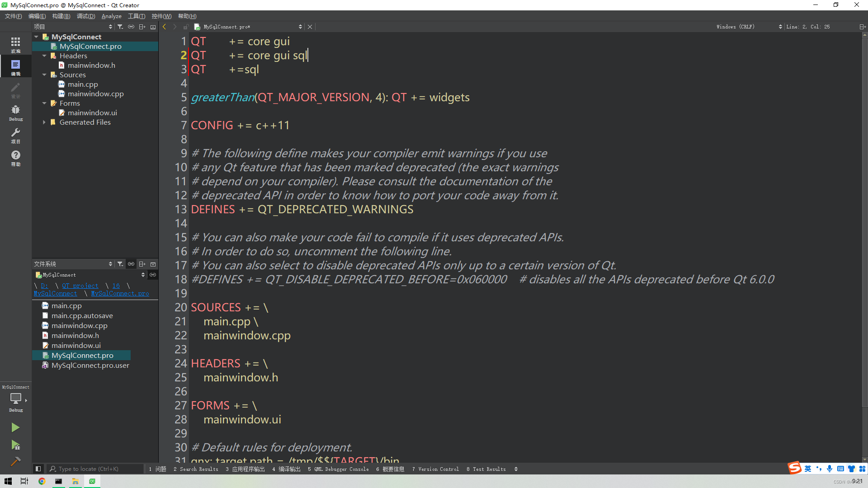Close the MySqlConnect.pro document
Viewport: 868px width, 488px height.
pos(310,27)
